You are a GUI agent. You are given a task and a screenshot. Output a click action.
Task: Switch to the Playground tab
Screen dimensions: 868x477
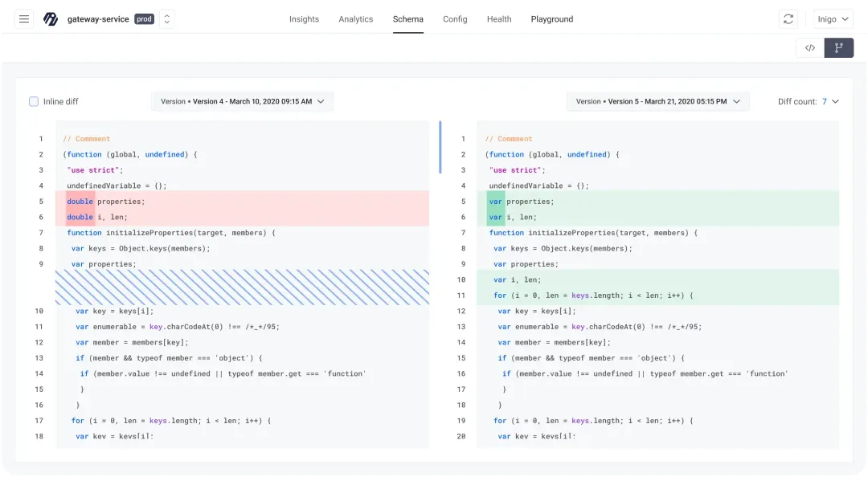point(552,18)
